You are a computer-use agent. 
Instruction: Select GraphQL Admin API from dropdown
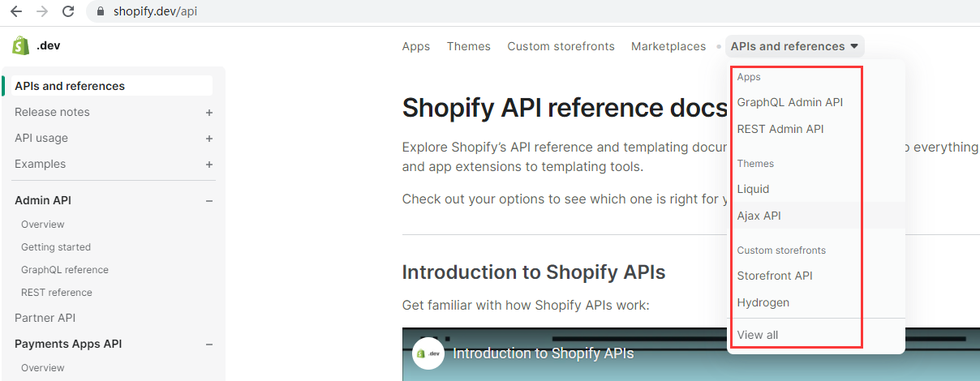point(789,102)
